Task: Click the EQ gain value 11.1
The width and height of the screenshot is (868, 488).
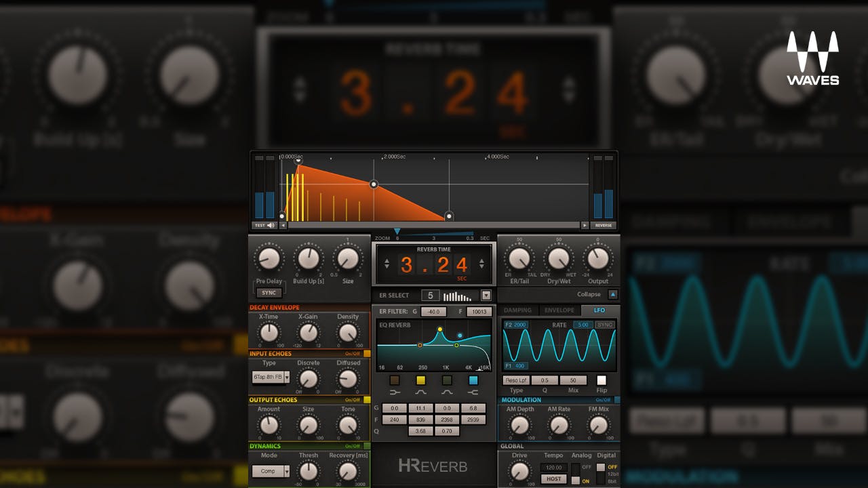Action: click(x=420, y=409)
